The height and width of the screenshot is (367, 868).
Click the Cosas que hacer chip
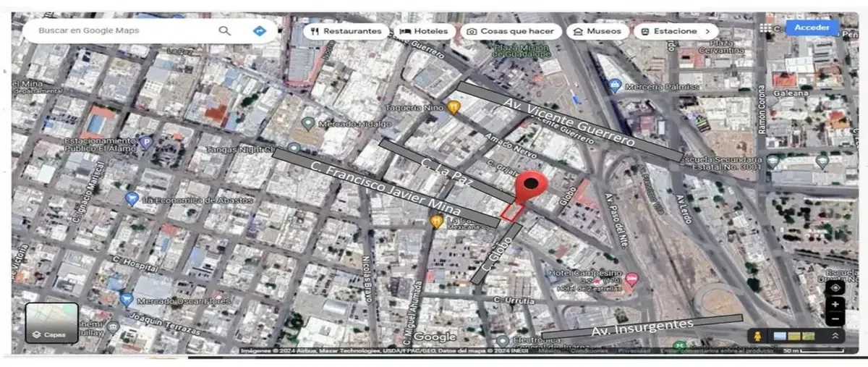511,31
